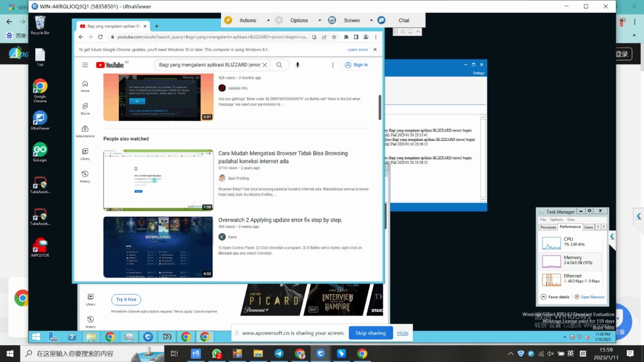Open YouTube settings three-dot icon
The width and height of the screenshot is (644, 362).
333,65
